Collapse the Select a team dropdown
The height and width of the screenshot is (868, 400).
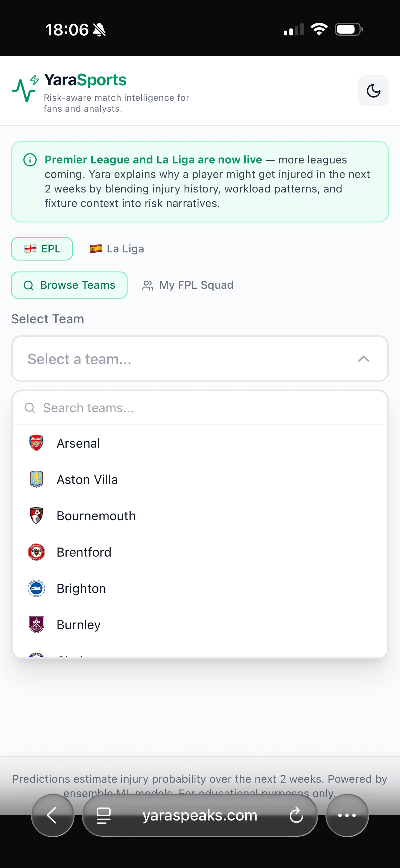pos(199,359)
